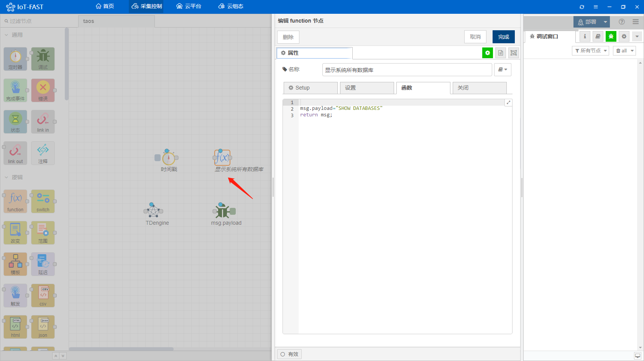Select the switch node in palette

coord(43,201)
